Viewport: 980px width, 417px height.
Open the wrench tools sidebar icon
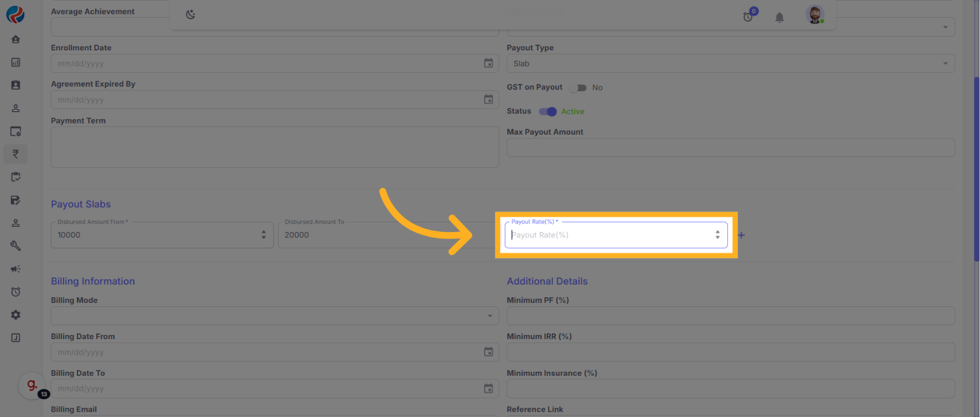15,246
